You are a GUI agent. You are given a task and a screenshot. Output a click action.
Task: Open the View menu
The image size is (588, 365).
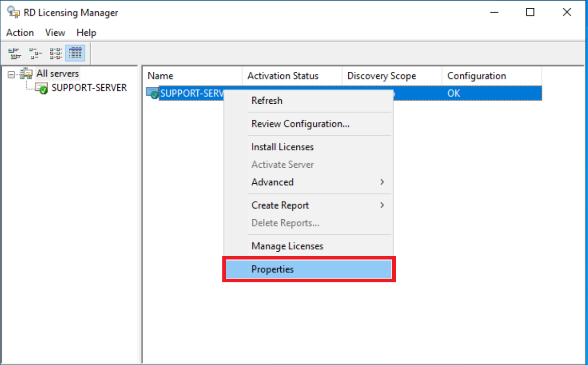55,32
